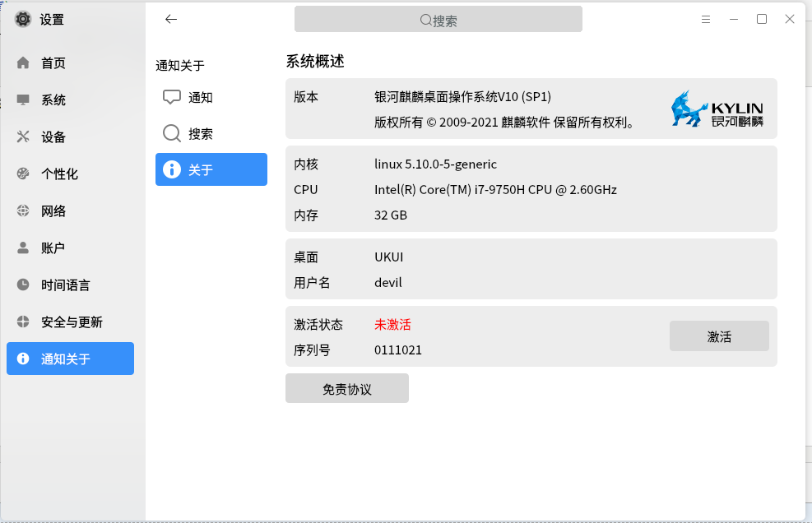812x523 pixels.
Task: Click the username value devil
Action: coord(387,282)
